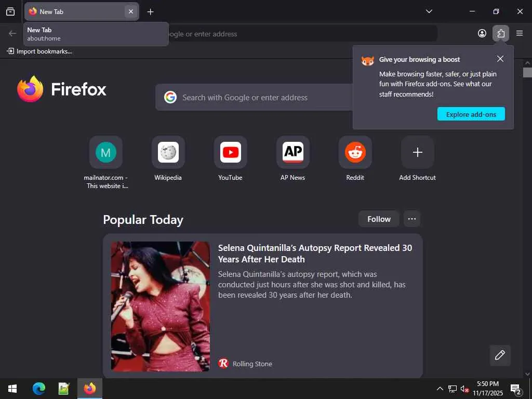532x399 pixels.
Task: Click the address bar field
Action: (302, 34)
